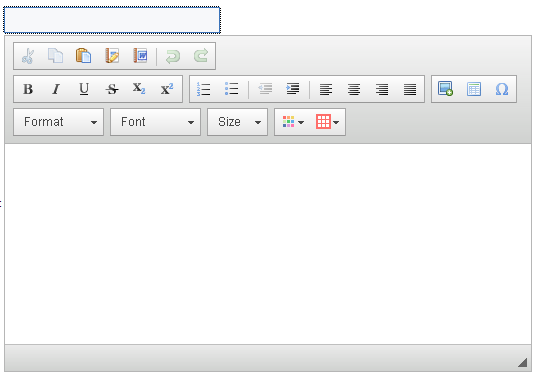This screenshot has height=382, width=543.
Task: Open the Size dropdown
Action: (238, 122)
